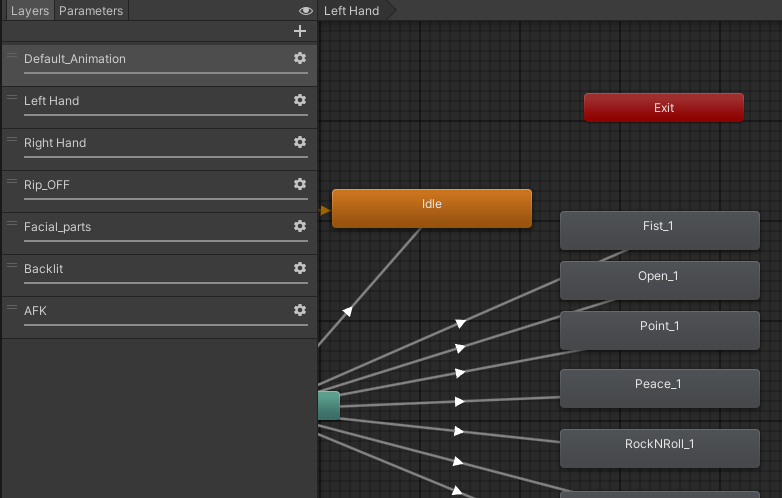The image size is (782, 498).
Task: Open settings gear for AFK layer
Action: click(x=300, y=310)
